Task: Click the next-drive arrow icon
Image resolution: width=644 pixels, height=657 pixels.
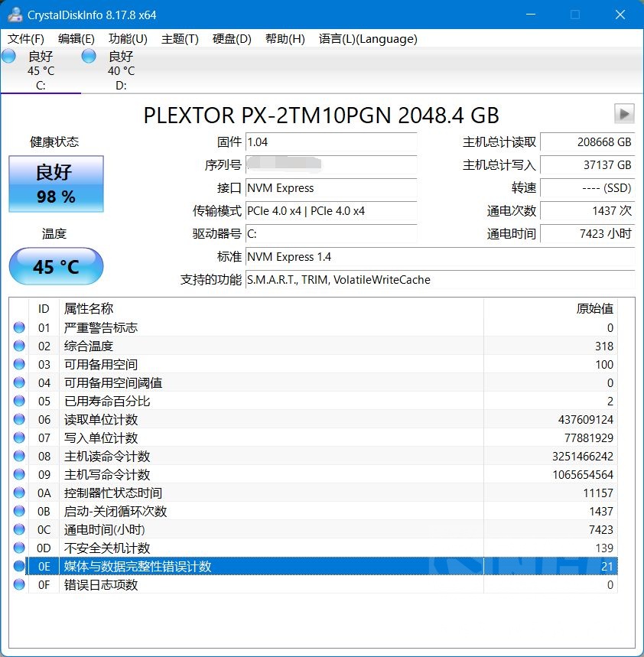Action: point(623,115)
